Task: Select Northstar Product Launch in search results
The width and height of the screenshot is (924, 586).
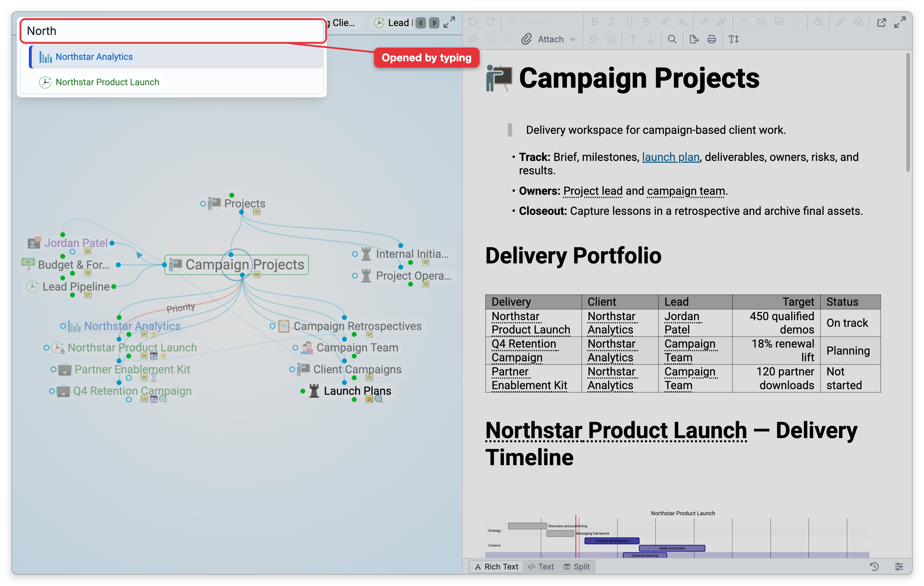Action: 176,82
